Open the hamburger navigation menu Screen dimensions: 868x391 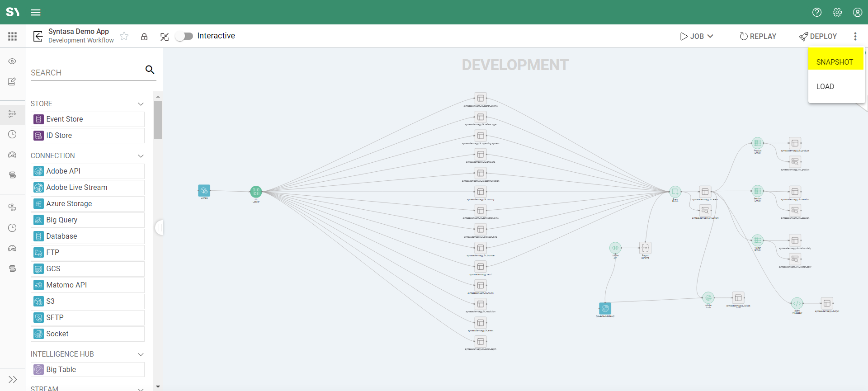36,12
